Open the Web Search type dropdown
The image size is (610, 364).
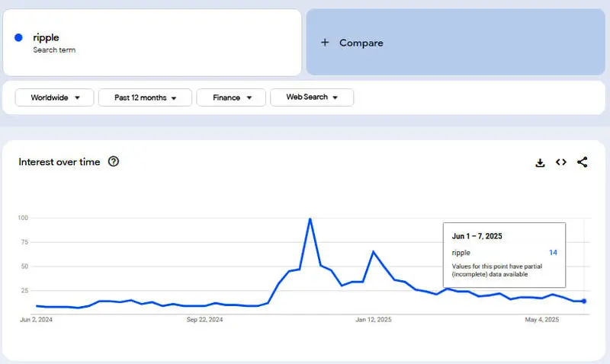[312, 97]
